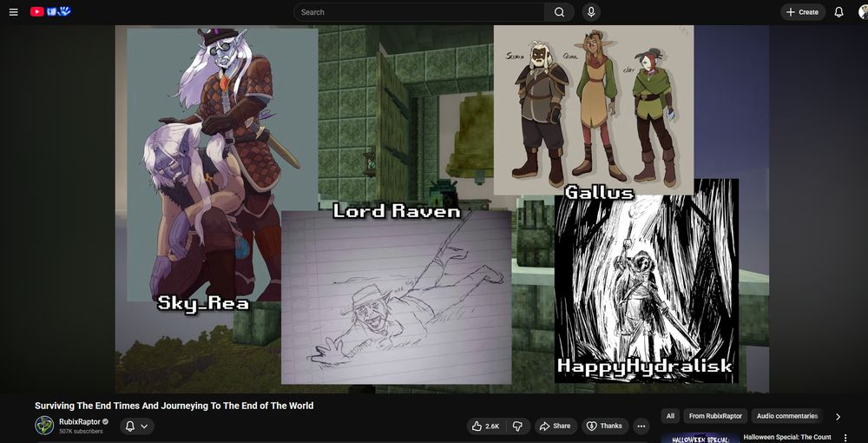This screenshot has height=443, width=868.
Task: Click the Share button
Action: pyautogui.click(x=556, y=426)
